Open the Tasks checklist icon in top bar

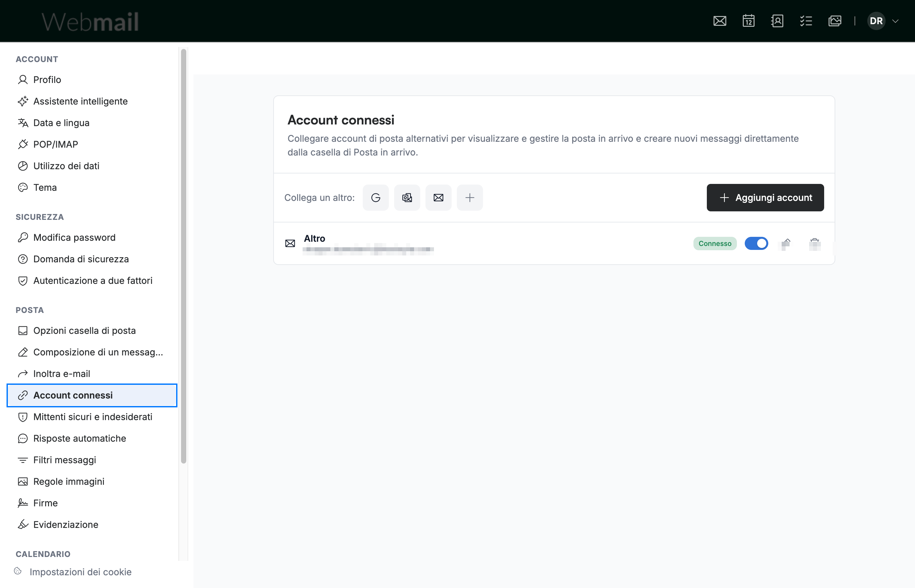point(806,21)
